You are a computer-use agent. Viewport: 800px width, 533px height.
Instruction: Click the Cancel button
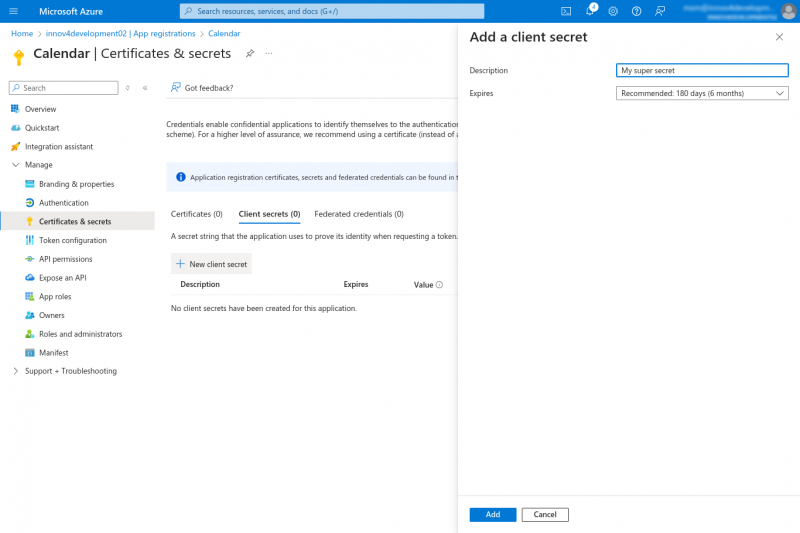pos(545,514)
